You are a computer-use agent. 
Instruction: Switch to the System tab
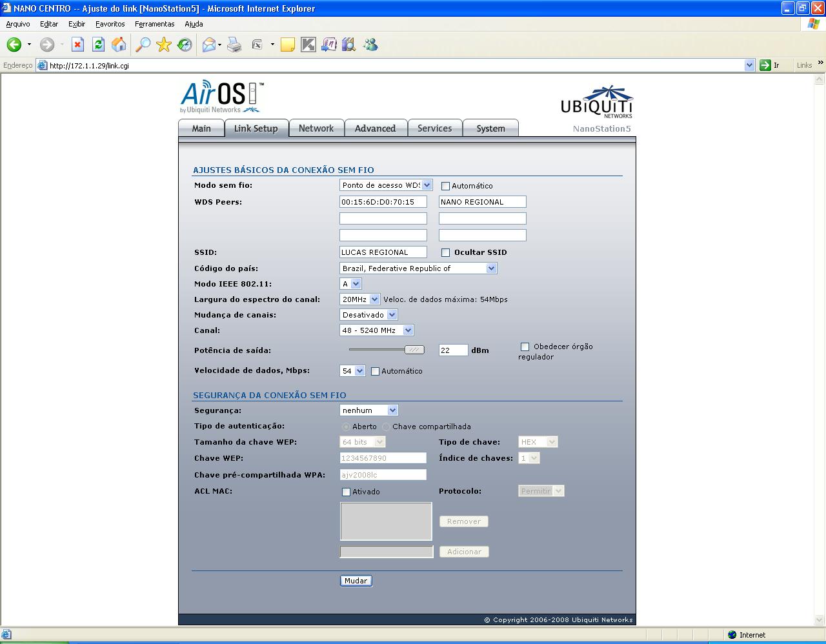(491, 128)
